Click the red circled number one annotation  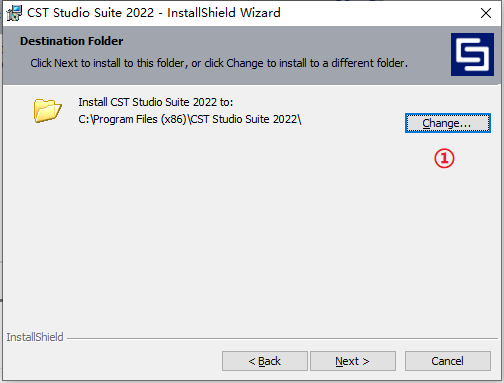pos(444,158)
